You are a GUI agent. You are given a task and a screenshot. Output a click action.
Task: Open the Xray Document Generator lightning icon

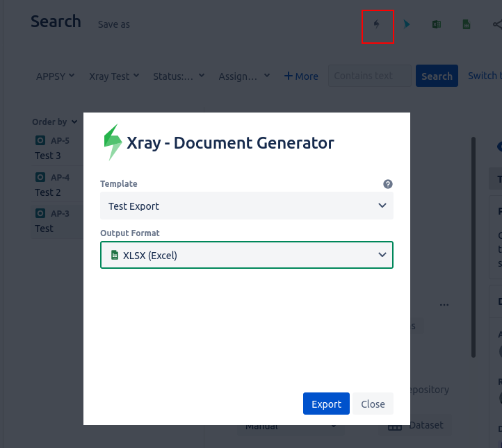(377, 24)
